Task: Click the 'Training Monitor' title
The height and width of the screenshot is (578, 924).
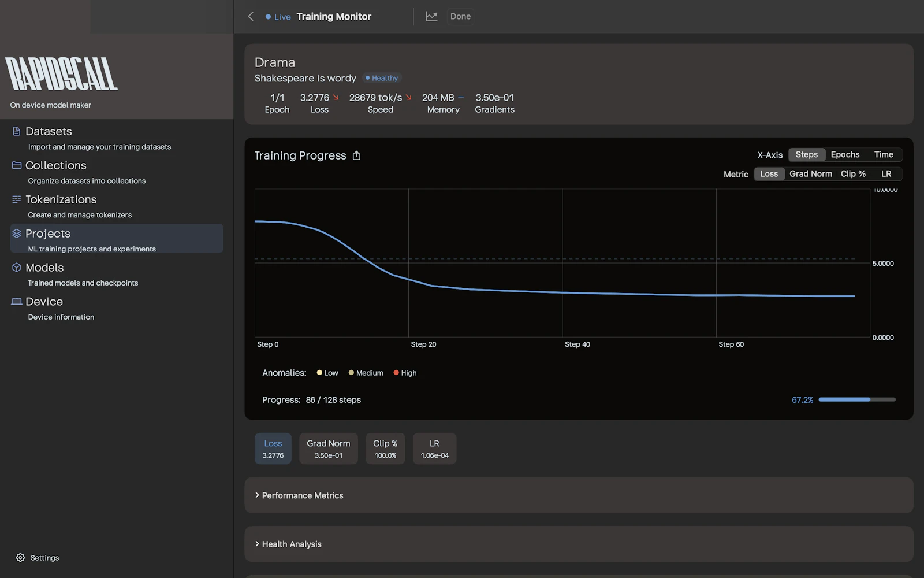Action: tap(334, 17)
